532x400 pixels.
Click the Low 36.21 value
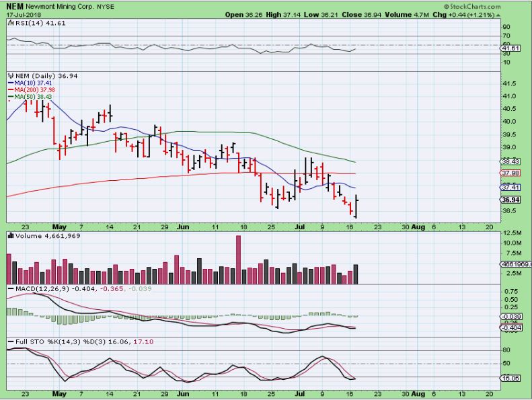tap(321, 15)
